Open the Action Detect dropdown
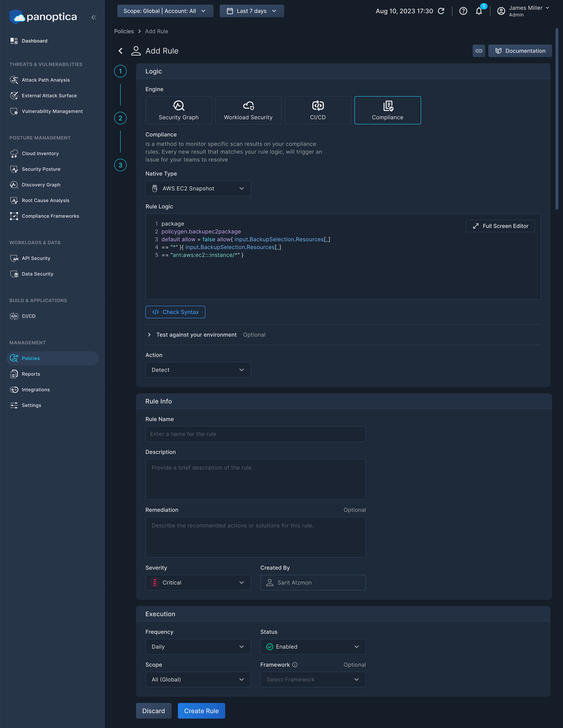Image resolution: width=563 pixels, height=728 pixels. point(198,370)
